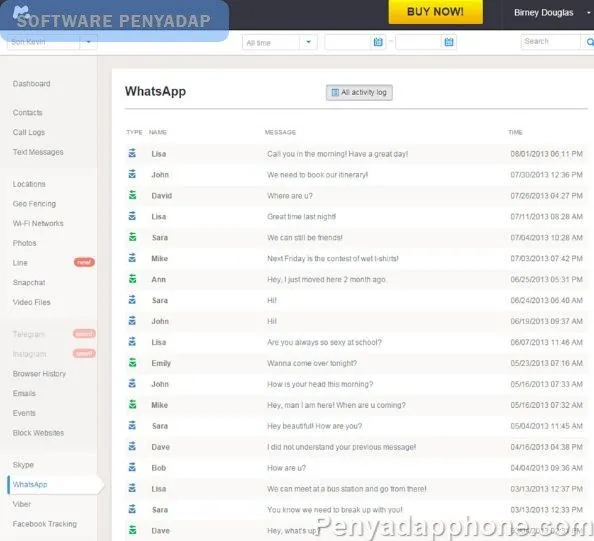594x541 pixels.
Task: Click type icon in Mike's wet t-shirts row
Action: pyautogui.click(x=132, y=258)
